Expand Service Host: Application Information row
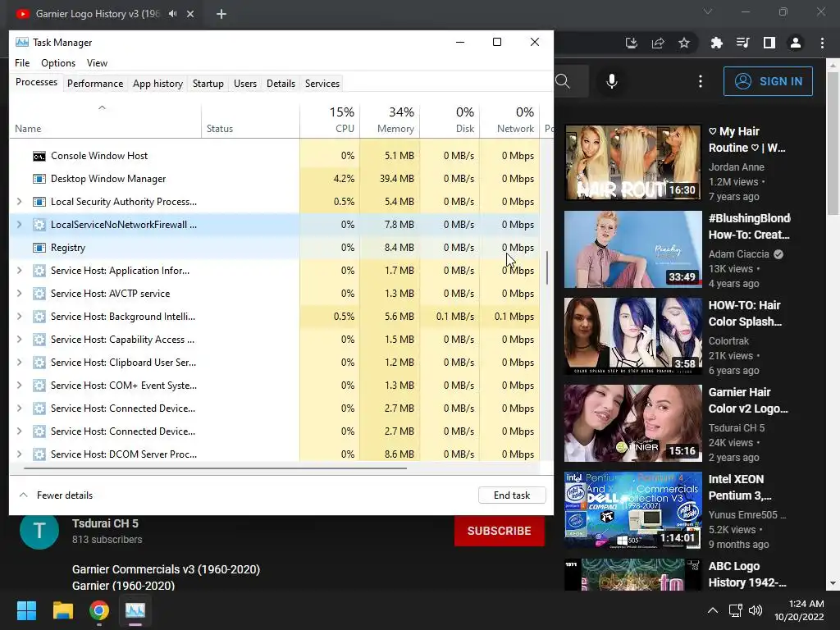The width and height of the screenshot is (840, 630). click(x=20, y=271)
